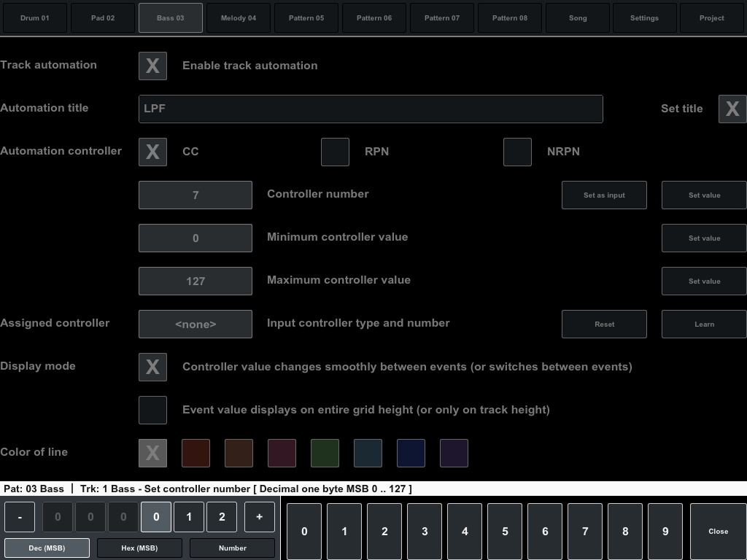Choose the dark green line color
The height and width of the screenshot is (560, 747).
click(325, 453)
